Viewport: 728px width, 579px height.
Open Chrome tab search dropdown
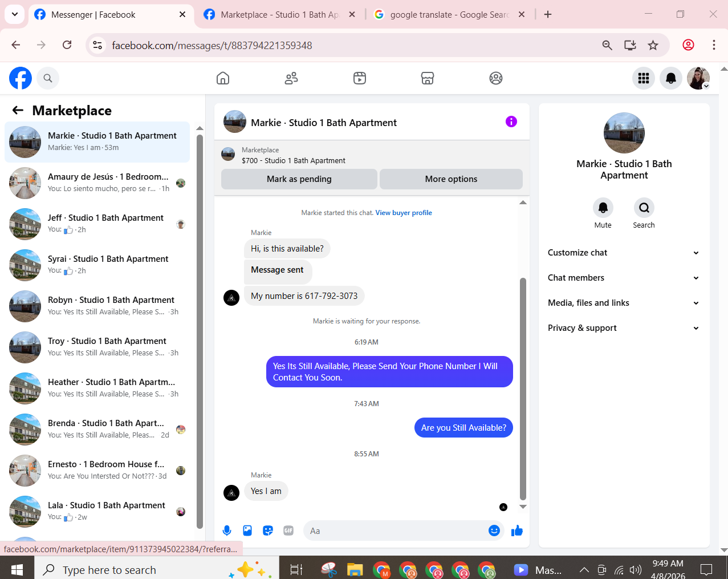click(15, 14)
